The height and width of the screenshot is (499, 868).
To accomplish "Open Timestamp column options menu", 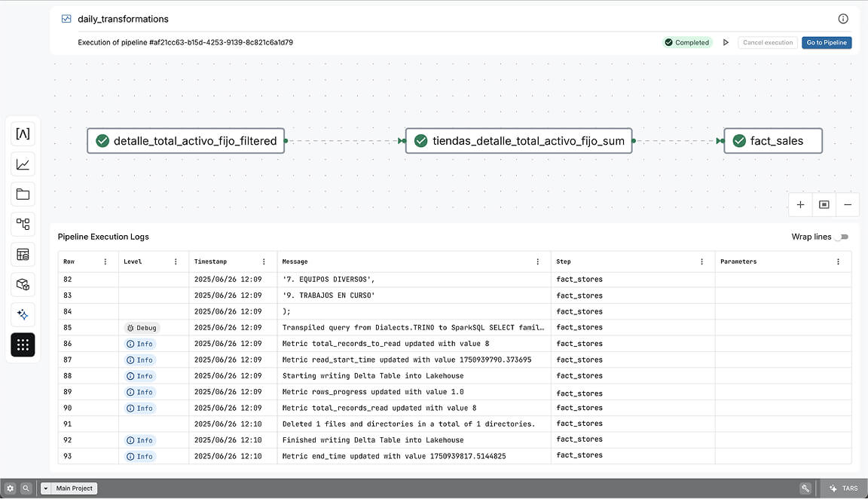I will coord(264,262).
